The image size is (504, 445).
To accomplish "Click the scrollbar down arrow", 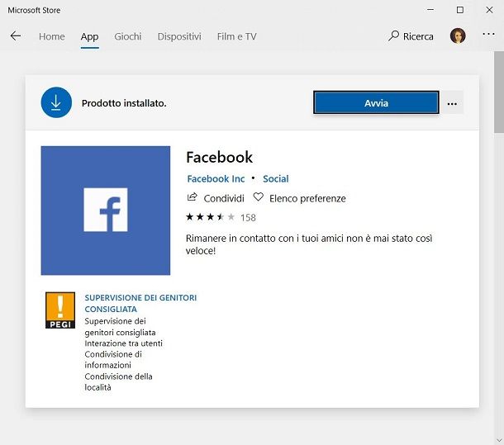I will (499, 440).
